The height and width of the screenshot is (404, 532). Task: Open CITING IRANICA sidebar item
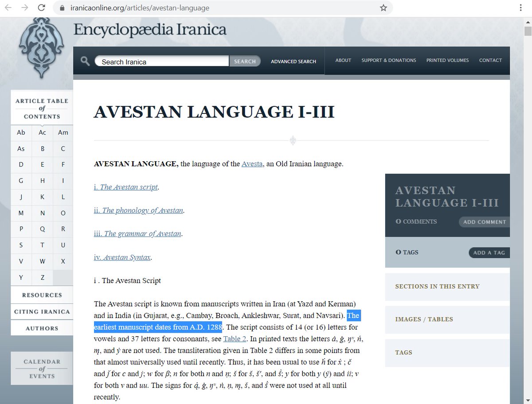click(x=42, y=311)
